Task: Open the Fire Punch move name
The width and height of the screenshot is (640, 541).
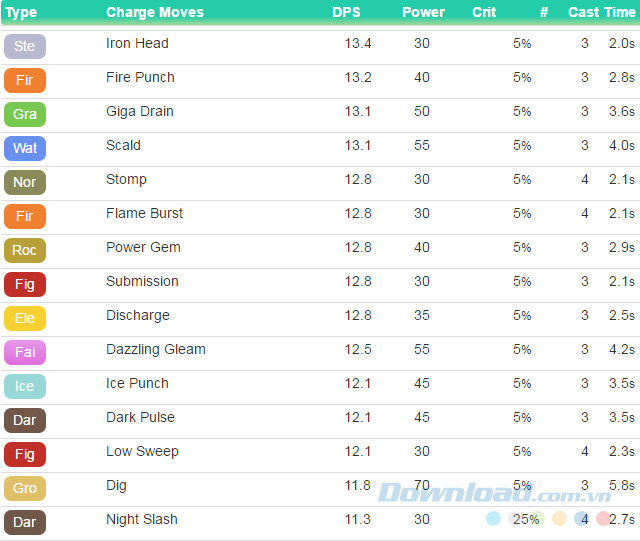Action: point(140,77)
